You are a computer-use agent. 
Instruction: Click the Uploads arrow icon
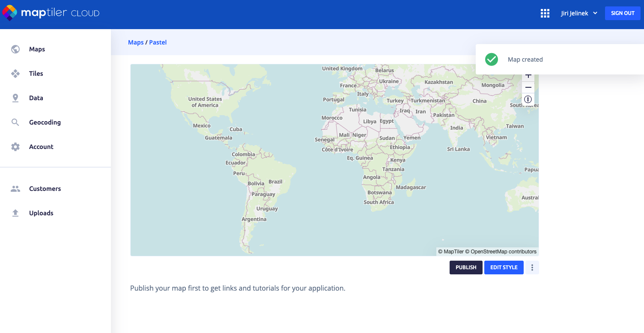click(15, 213)
